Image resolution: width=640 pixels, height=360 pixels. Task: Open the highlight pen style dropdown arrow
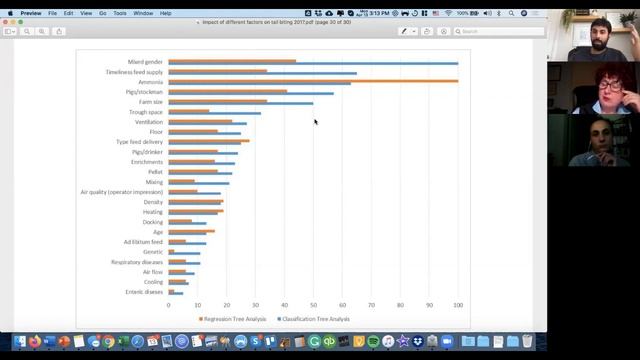(414, 31)
